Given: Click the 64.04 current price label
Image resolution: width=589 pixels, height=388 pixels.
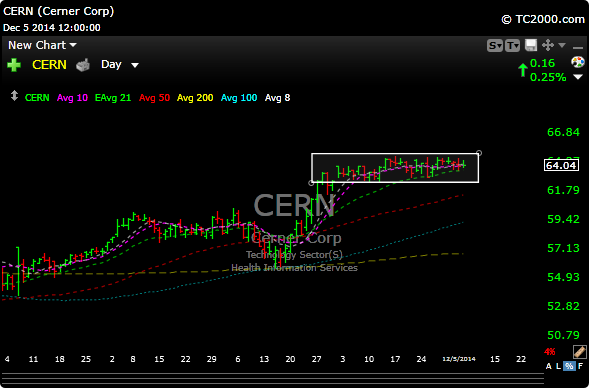Looking at the screenshot, I should tap(561, 165).
